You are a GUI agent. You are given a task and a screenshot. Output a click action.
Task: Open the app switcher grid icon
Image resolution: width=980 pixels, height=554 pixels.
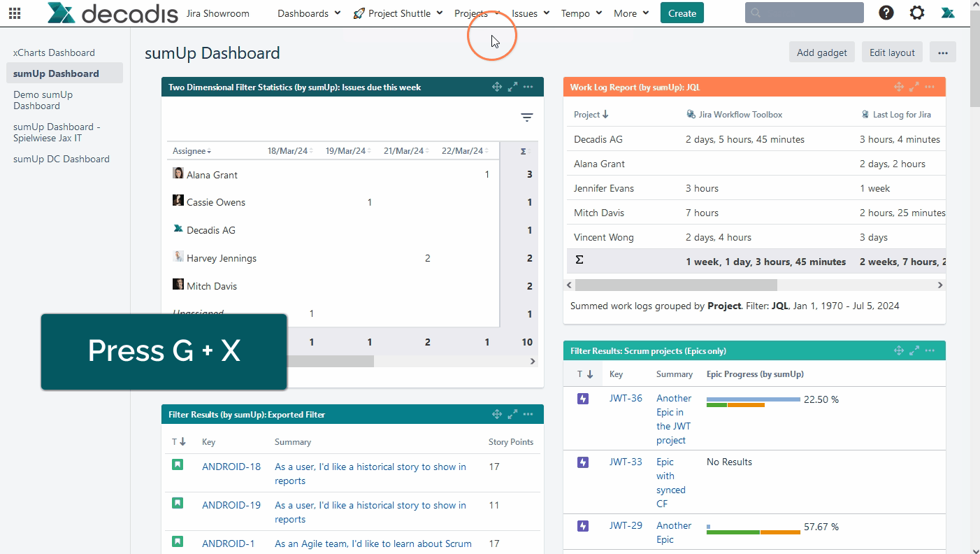tap(15, 13)
